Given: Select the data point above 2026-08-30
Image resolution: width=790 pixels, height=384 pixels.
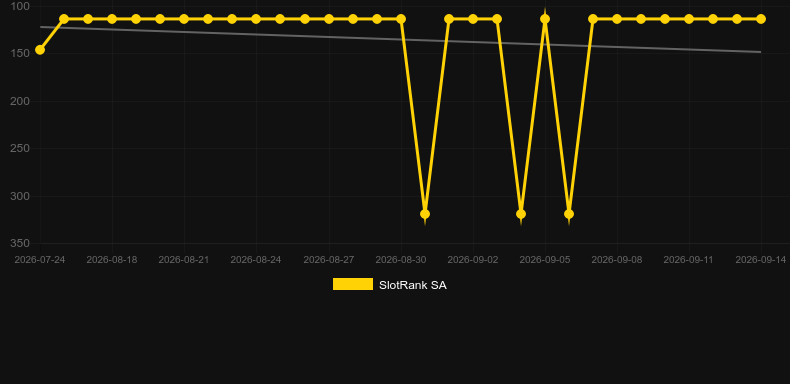Looking at the screenshot, I should point(401,19).
